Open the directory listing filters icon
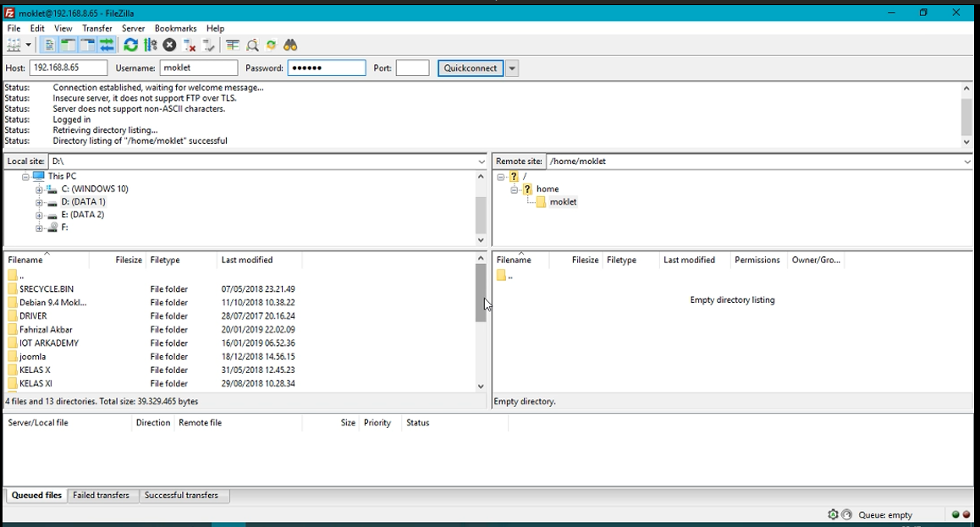Image resolution: width=980 pixels, height=527 pixels. tap(232, 45)
